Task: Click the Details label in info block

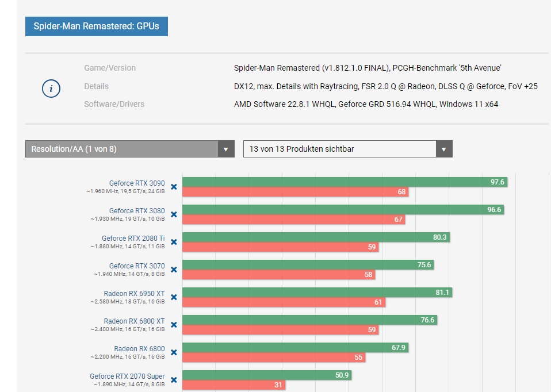Action: click(x=96, y=86)
